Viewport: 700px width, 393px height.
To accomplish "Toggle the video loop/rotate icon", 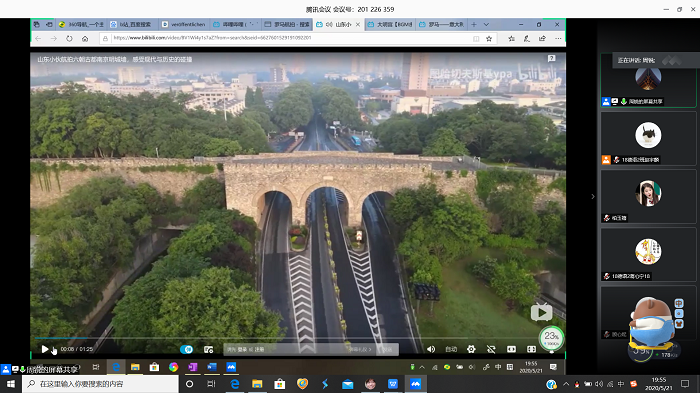I will [491, 349].
